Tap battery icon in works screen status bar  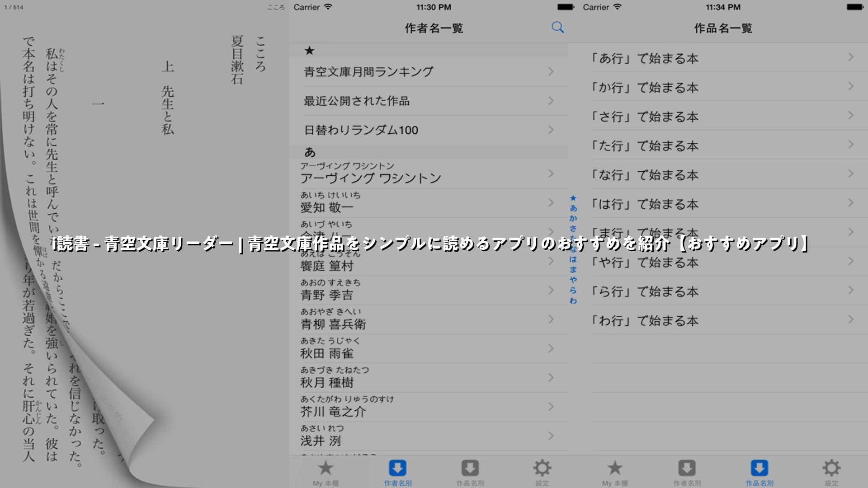click(x=855, y=7)
